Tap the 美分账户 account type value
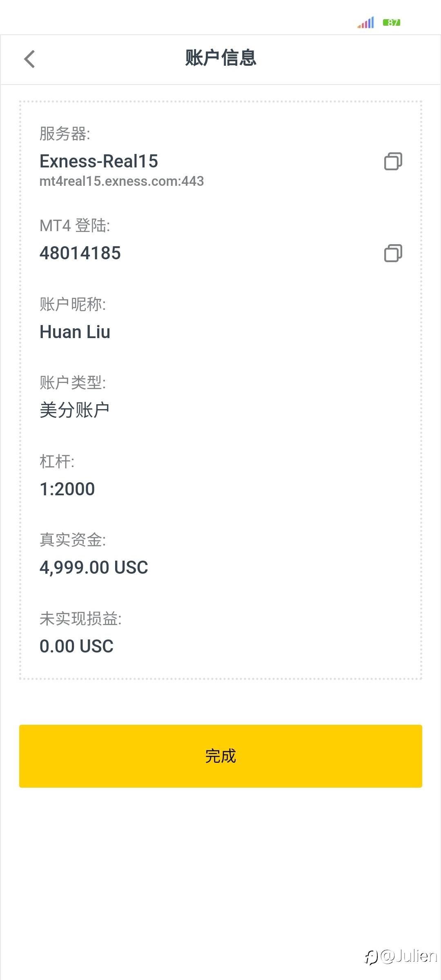This screenshot has height=980, width=441. [x=75, y=410]
